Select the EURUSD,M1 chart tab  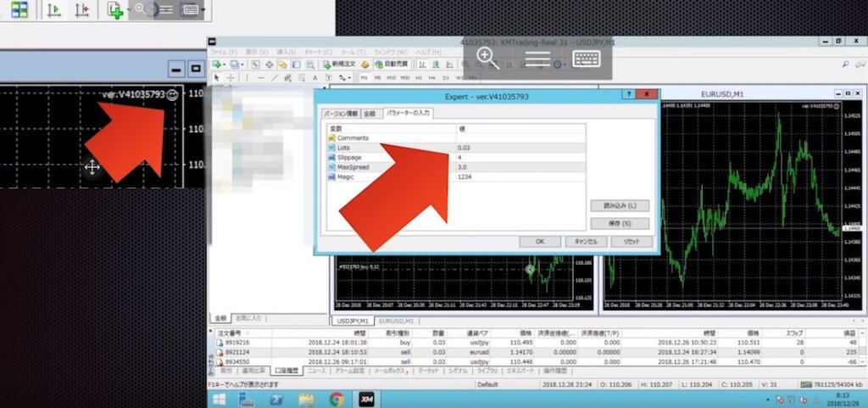point(395,321)
